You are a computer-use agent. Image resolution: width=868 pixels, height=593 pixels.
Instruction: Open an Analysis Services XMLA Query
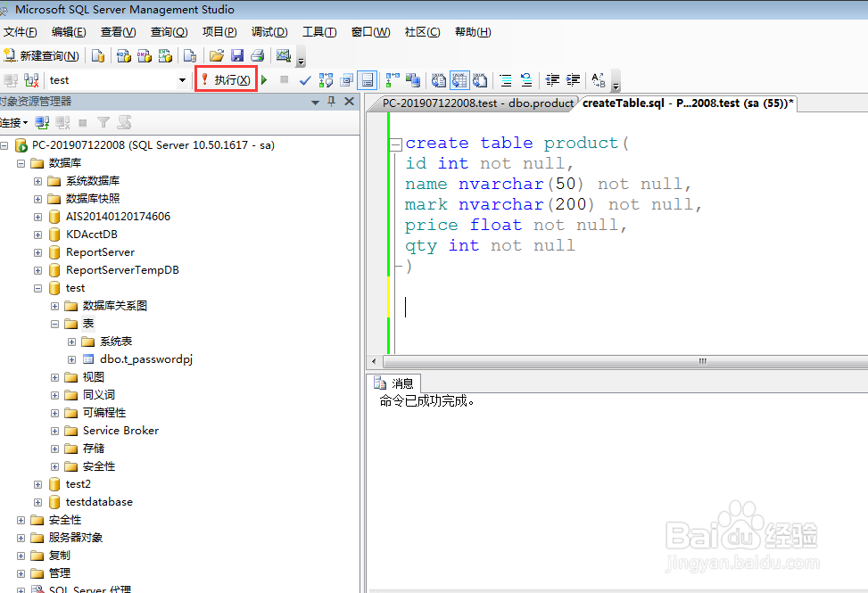165,55
